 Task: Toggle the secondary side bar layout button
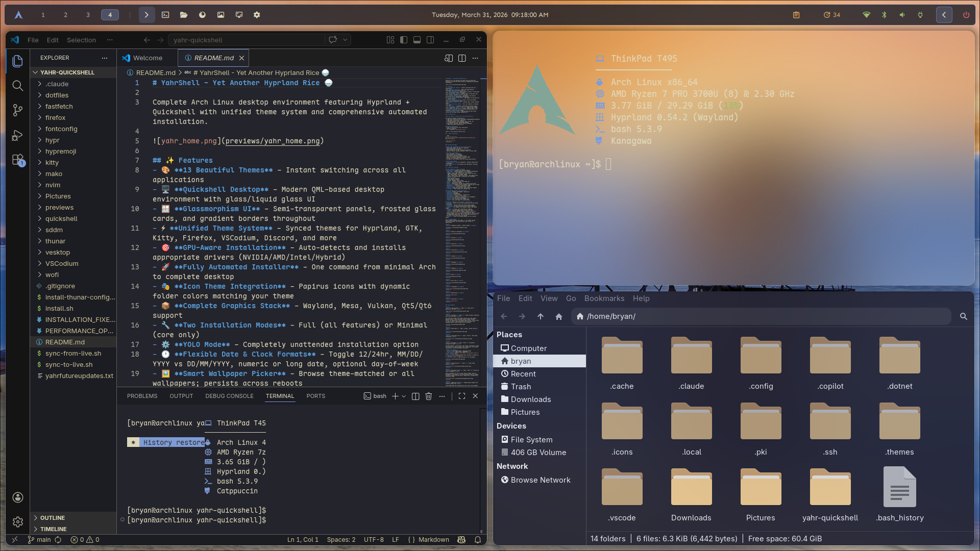pyautogui.click(x=430, y=40)
